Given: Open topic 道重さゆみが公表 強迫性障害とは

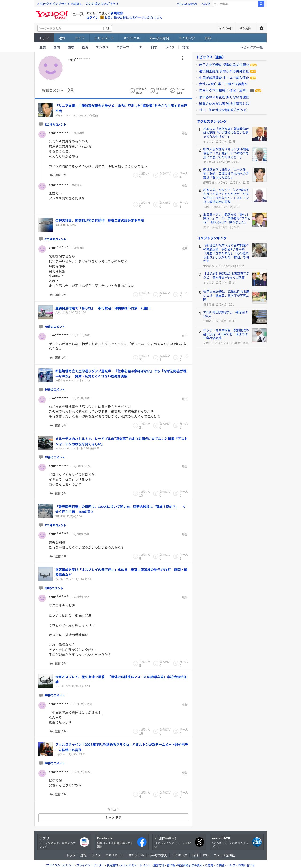Looking at the screenshot, I should pos(224,103).
